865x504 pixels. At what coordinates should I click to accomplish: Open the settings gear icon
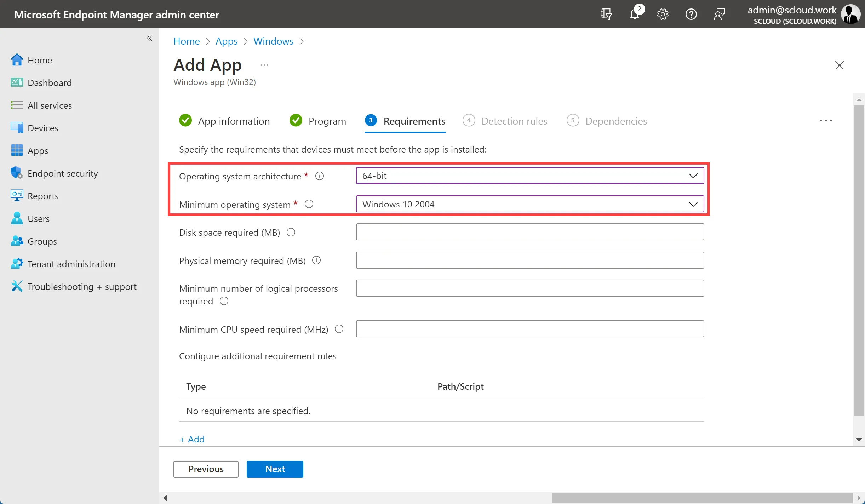click(x=663, y=15)
